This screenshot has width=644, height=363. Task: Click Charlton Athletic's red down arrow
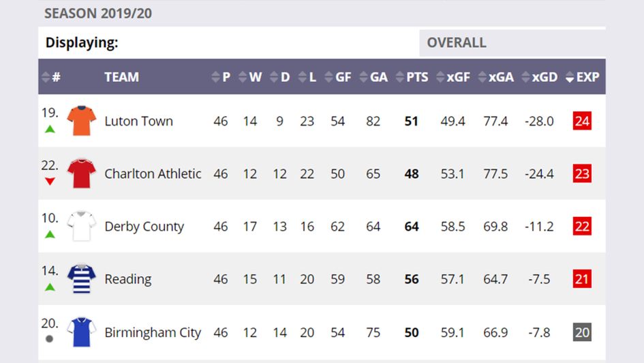point(50,181)
